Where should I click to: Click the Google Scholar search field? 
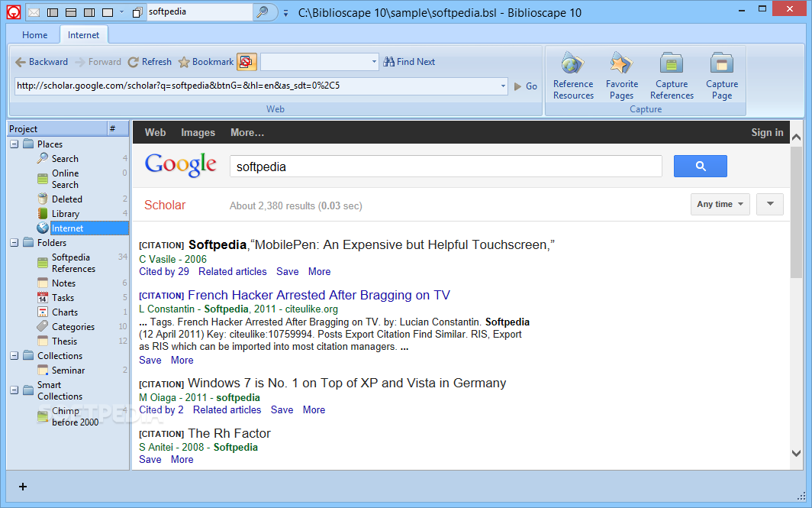click(446, 167)
